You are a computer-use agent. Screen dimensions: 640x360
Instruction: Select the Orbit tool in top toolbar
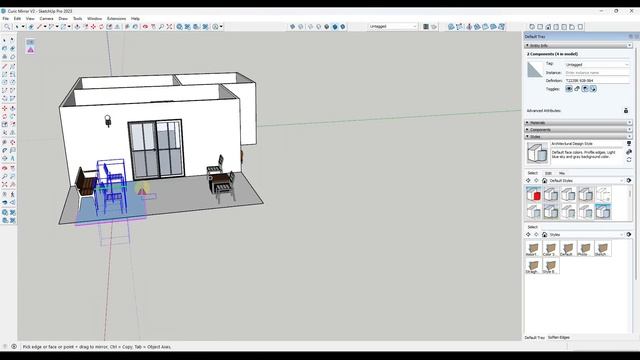145,27
